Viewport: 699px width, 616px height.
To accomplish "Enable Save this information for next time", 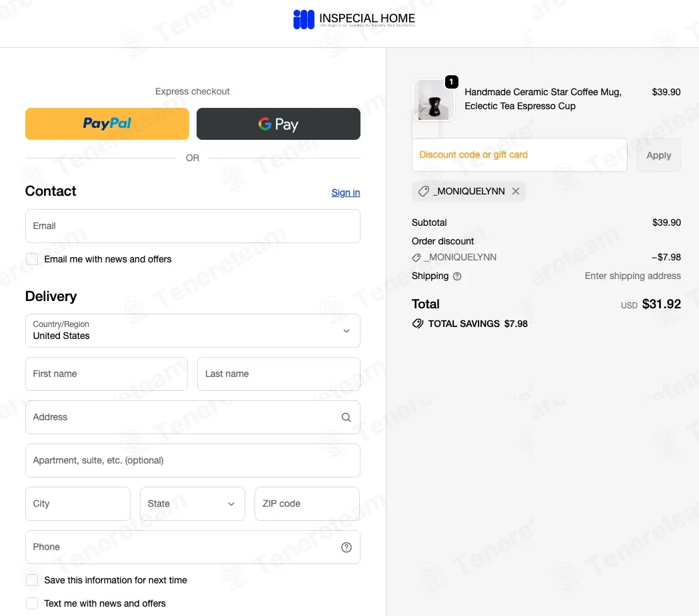I will [x=32, y=580].
